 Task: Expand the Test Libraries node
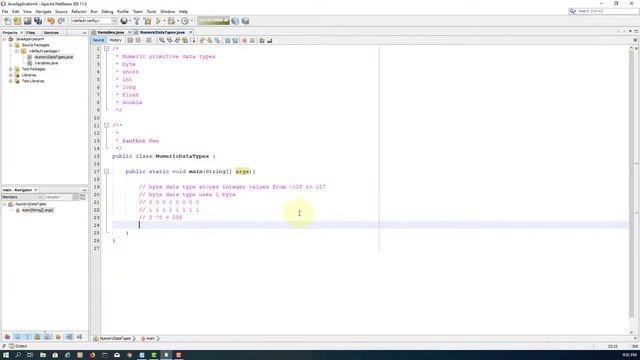click(11, 81)
